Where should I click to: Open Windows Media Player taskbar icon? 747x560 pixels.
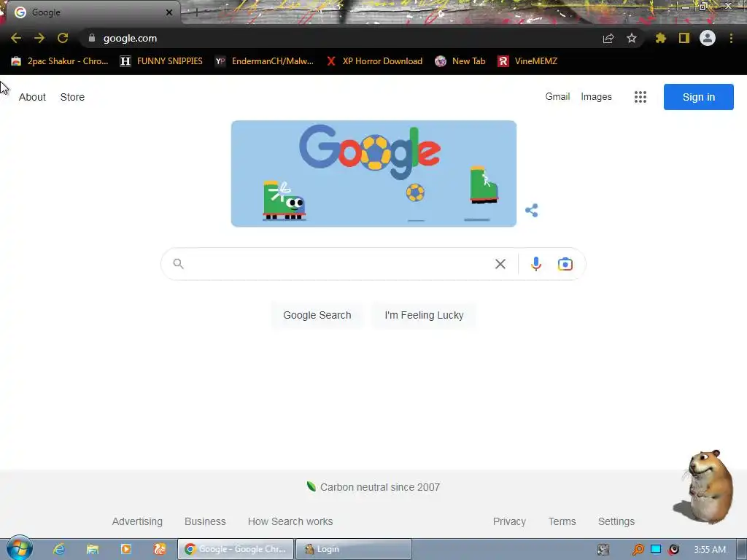(126, 549)
